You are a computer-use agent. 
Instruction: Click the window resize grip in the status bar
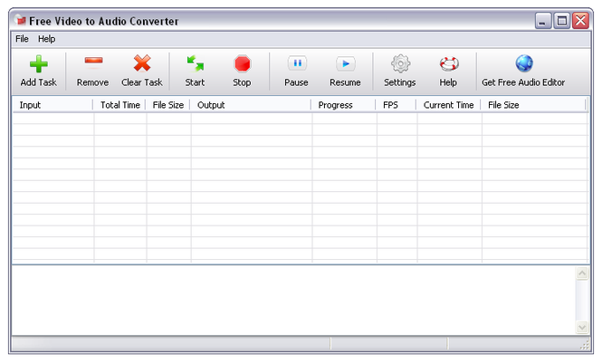(x=585, y=345)
